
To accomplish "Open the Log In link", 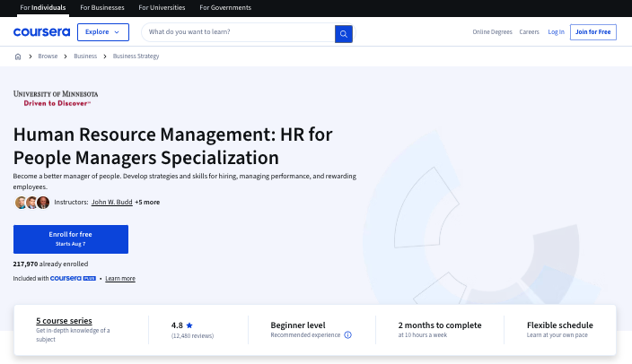I will (x=556, y=32).
